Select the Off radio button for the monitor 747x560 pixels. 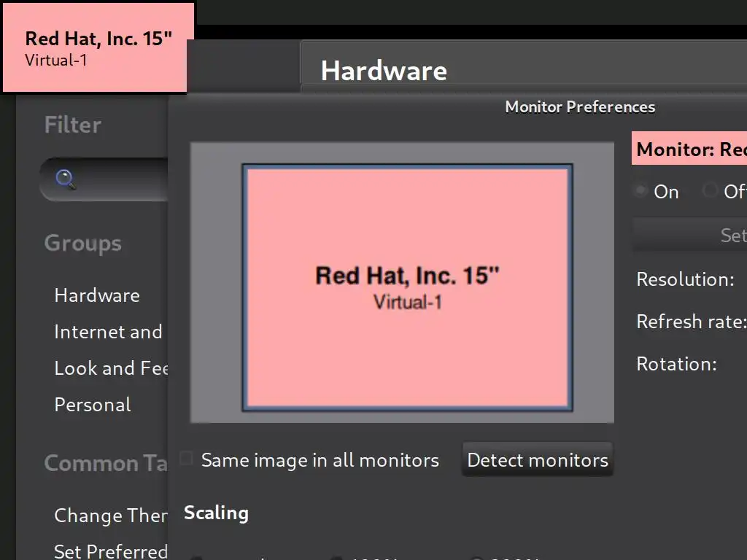coord(710,190)
